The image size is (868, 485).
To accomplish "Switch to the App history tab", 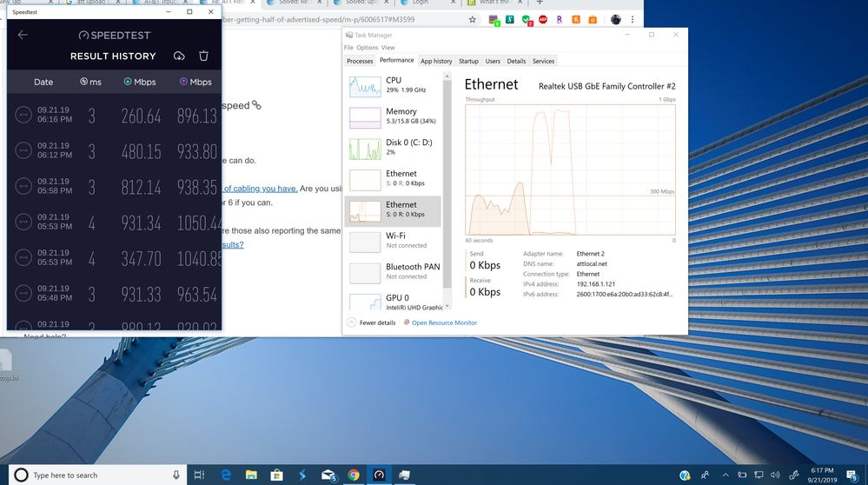I will tap(436, 61).
